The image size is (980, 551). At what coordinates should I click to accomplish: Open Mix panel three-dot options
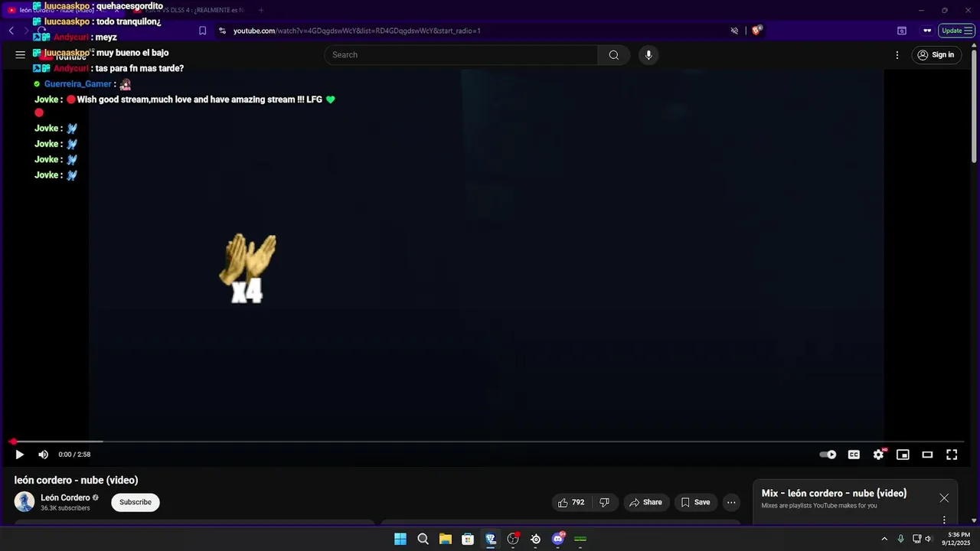click(x=944, y=520)
